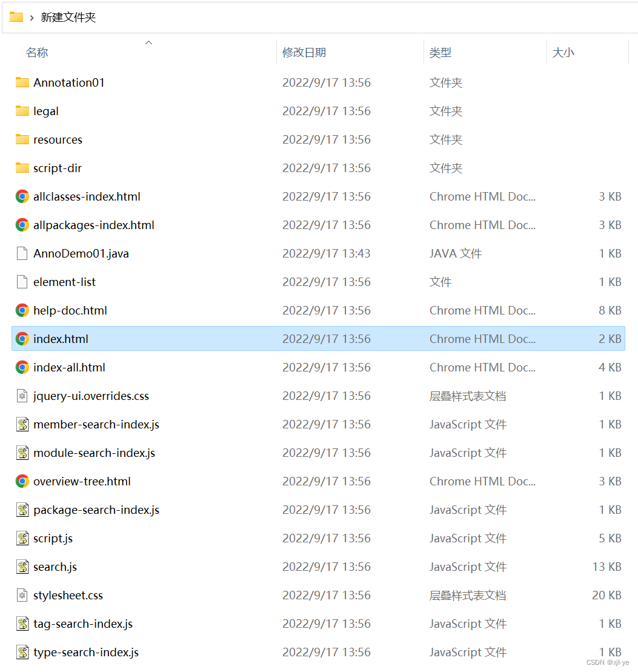Click the 文件 type of element-list
This screenshot has width=638, height=672.
440,282
